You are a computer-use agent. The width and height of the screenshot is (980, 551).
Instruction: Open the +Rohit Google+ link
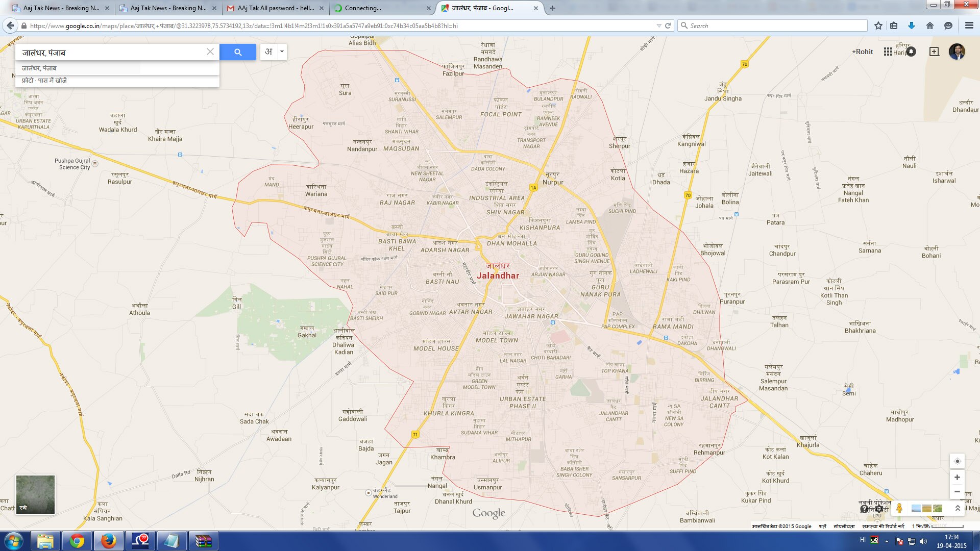(x=862, y=52)
